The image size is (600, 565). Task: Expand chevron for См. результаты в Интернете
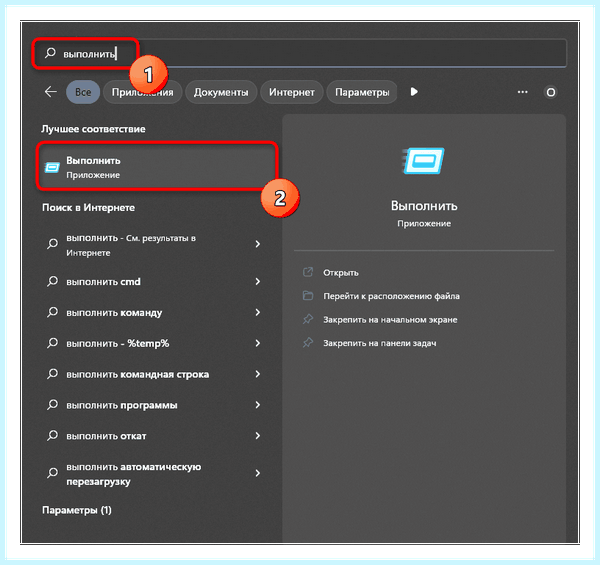258,244
